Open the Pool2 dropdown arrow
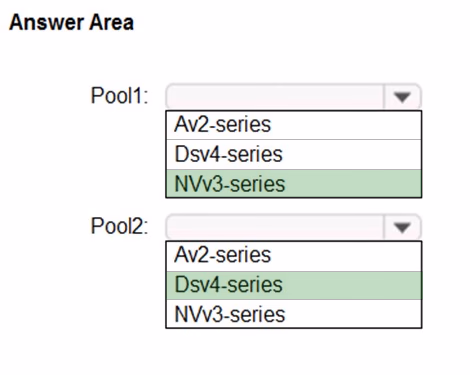The width and height of the screenshot is (470, 375). coord(402,227)
